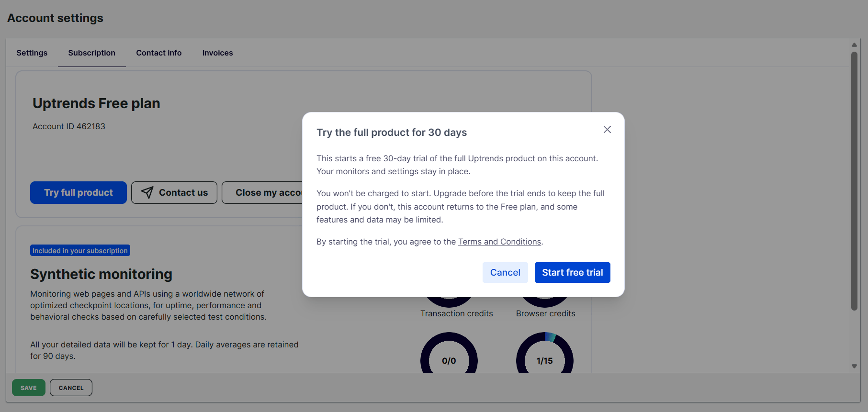The width and height of the screenshot is (868, 412).
Task: Open the Settings tab
Action: click(x=32, y=53)
